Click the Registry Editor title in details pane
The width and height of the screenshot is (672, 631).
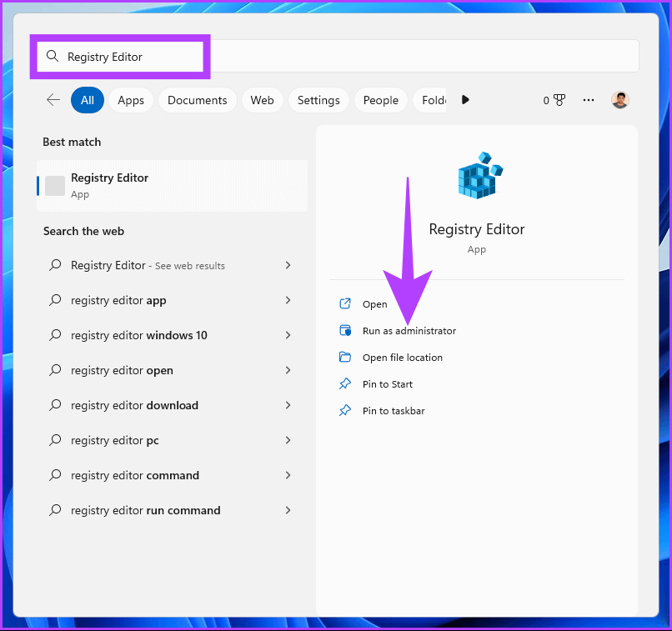[477, 229]
